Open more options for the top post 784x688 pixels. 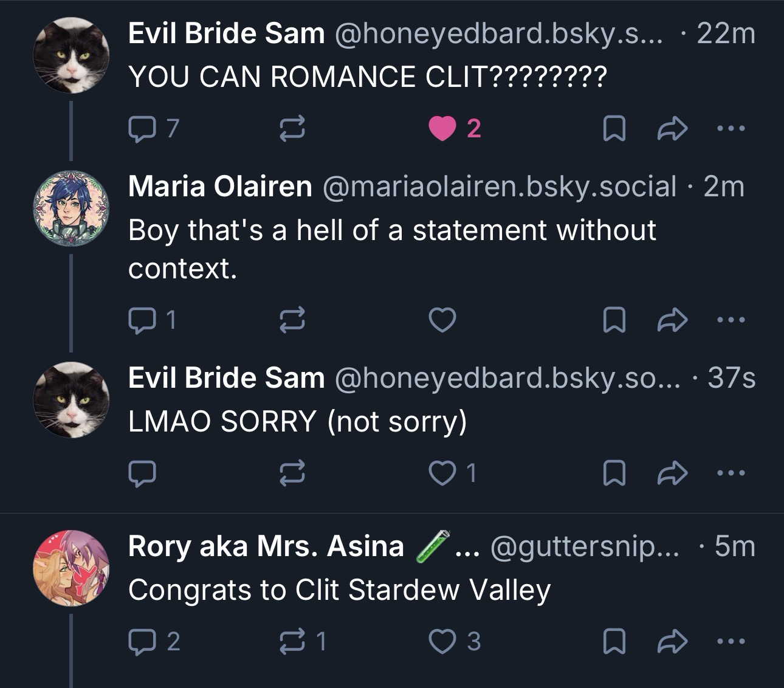[730, 128]
